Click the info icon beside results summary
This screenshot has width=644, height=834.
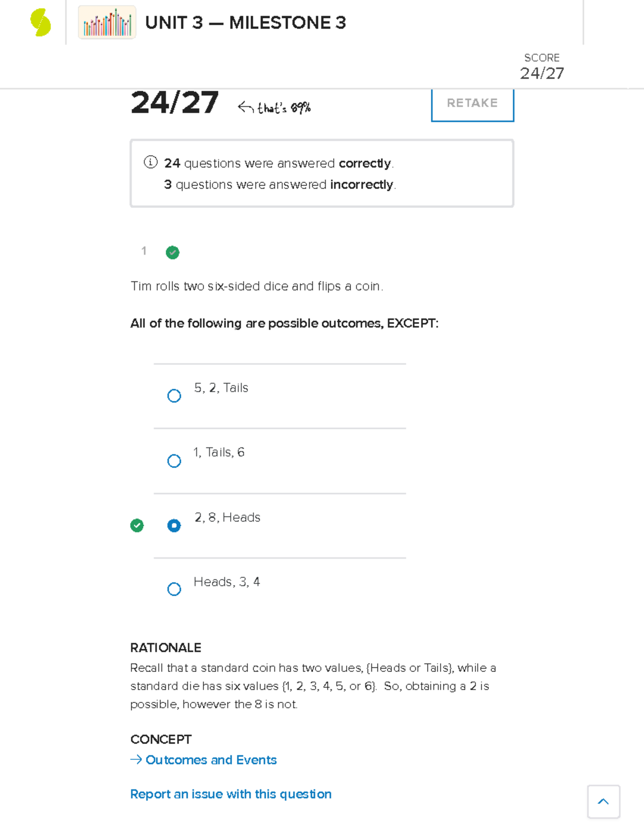click(x=151, y=162)
